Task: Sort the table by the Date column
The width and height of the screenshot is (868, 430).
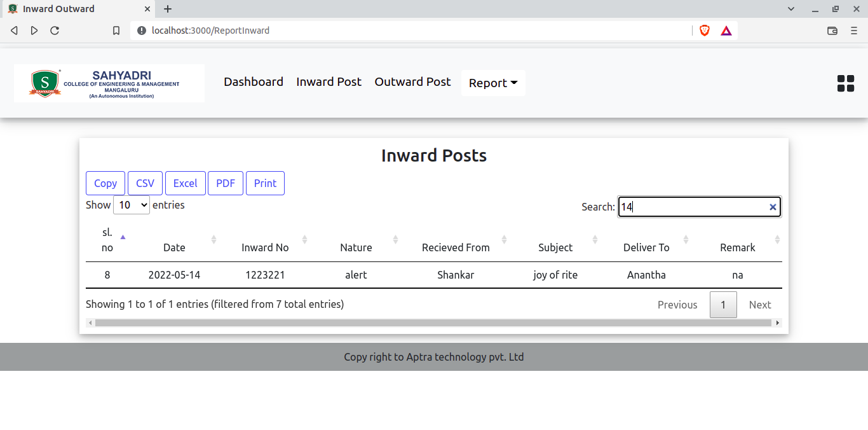Action: [174, 247]
